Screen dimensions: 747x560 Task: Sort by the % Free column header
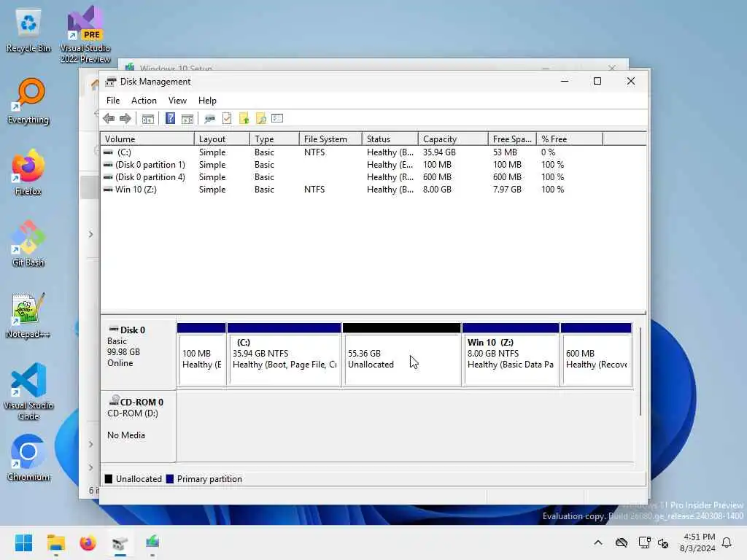570,139
